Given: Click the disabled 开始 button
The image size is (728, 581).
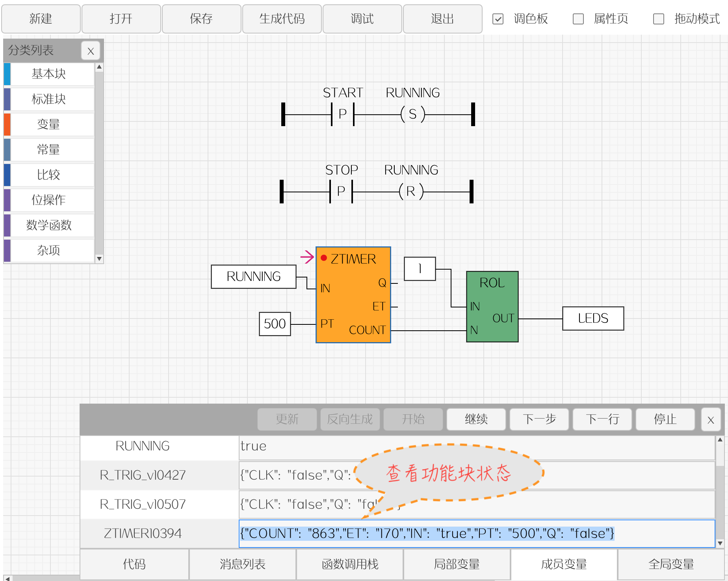Looking at the screenshot, I should coord(413,419).
